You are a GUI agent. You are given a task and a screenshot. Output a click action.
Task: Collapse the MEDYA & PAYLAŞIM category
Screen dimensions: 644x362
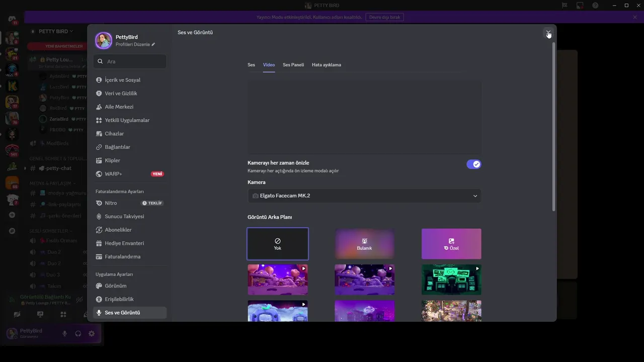tap(53, 183)
